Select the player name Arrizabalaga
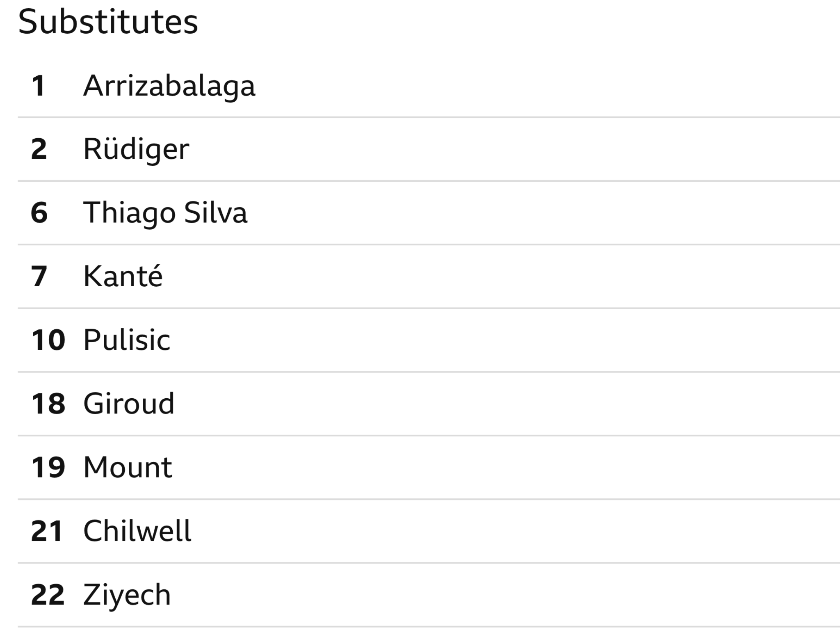This screenshot has width=840, height=630. (169, 86)
